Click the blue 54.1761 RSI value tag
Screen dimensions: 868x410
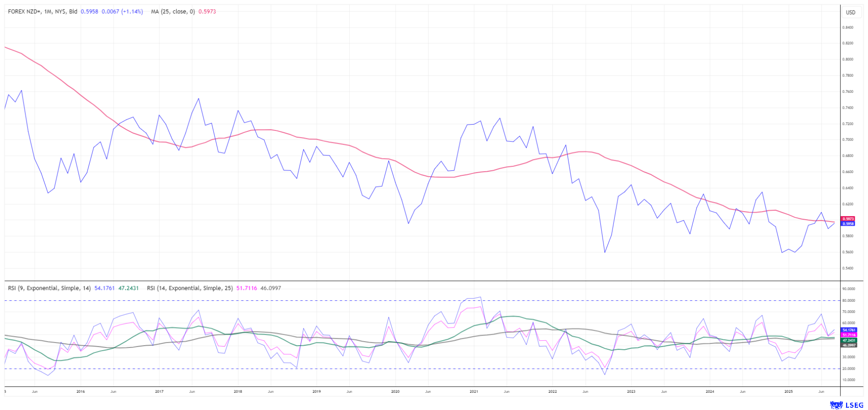pyautogui.click(x=849, y=330)
